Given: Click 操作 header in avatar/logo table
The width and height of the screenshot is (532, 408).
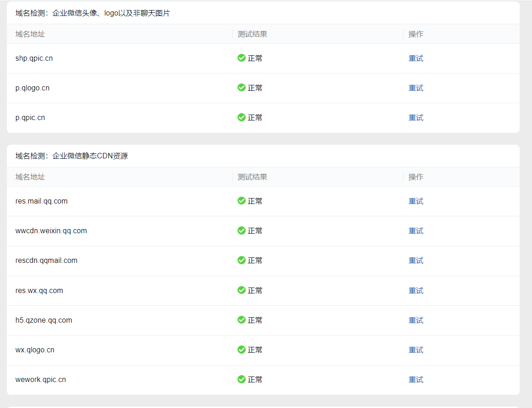Looking at the screenshot, I should (416, 34).
